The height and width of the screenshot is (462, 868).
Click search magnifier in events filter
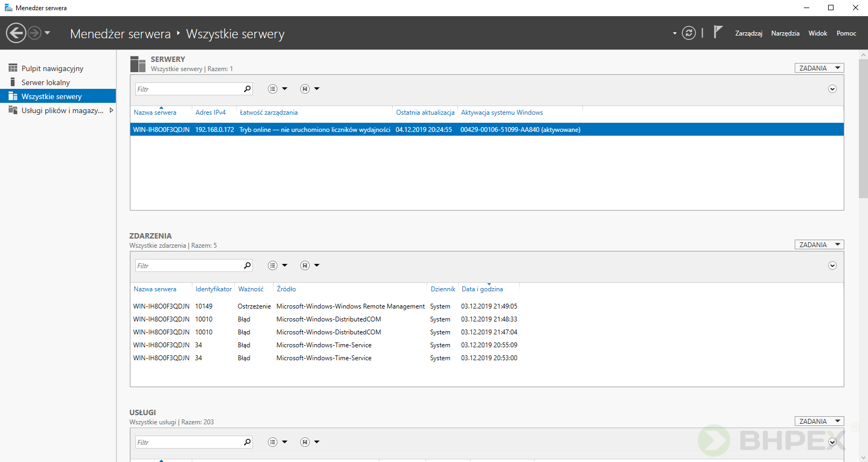(x=247, y=265)
